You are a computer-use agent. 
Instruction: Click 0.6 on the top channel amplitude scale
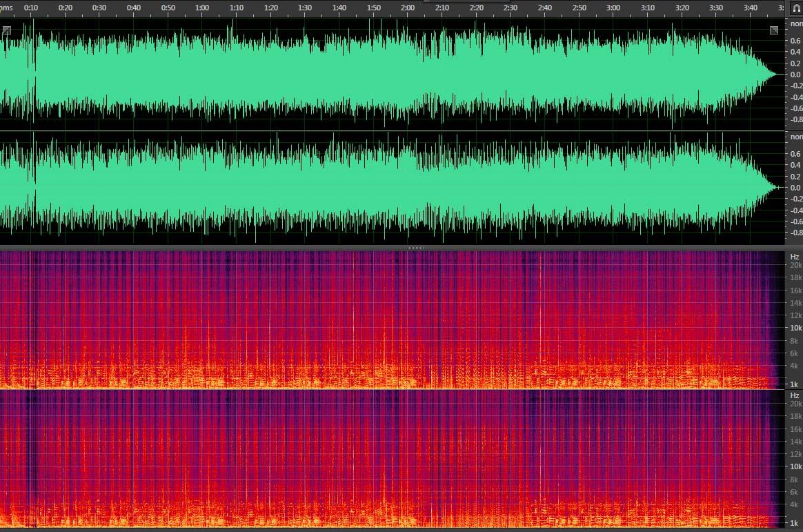point(795,41)
